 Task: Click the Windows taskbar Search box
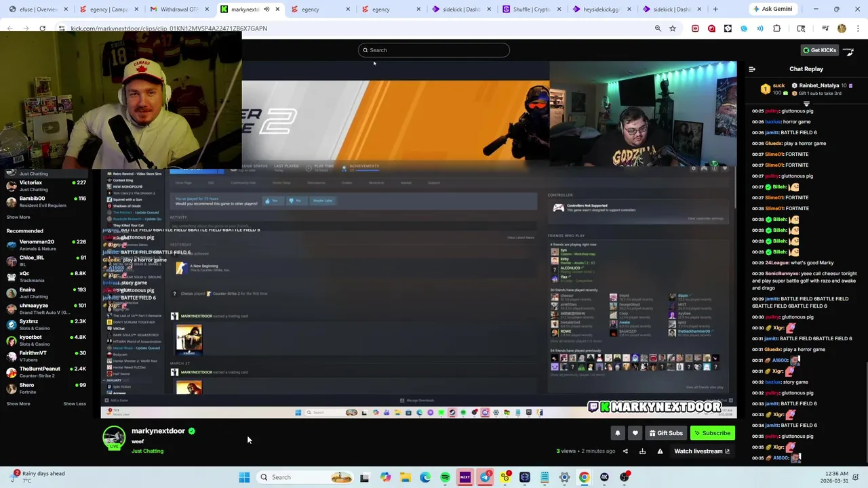pos(306,478)
